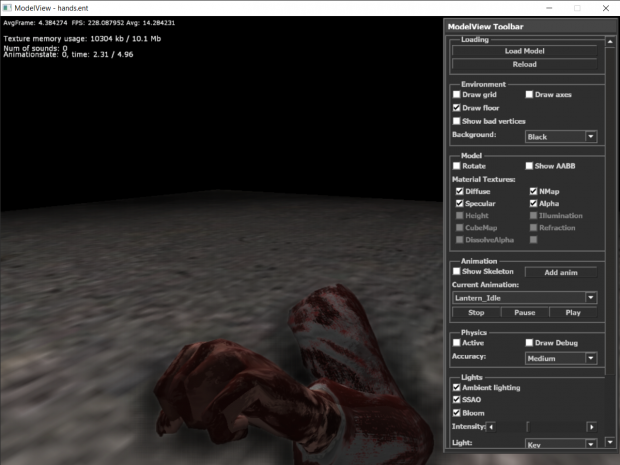The image size is (620, 465).
Task: Toggle Show bad vertices checkbox
Action: 456,121
